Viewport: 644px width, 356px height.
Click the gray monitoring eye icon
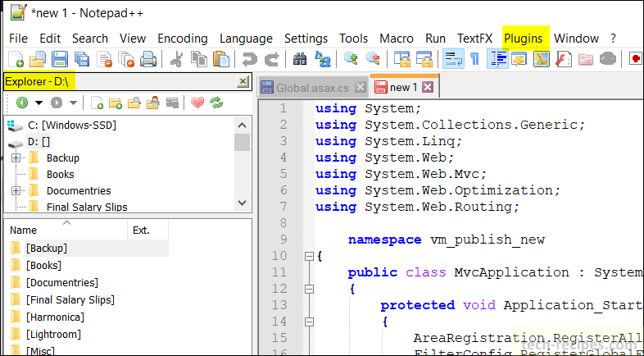click(x=608, y=59)
